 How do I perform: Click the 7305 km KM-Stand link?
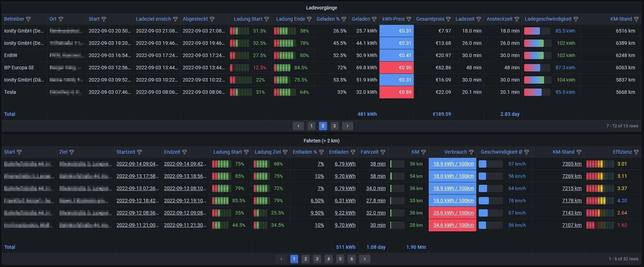click(572, 164)
